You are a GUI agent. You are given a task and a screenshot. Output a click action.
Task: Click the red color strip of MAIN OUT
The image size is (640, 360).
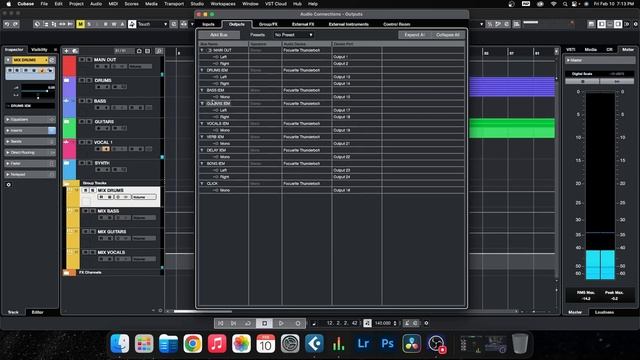pos(69,66)
